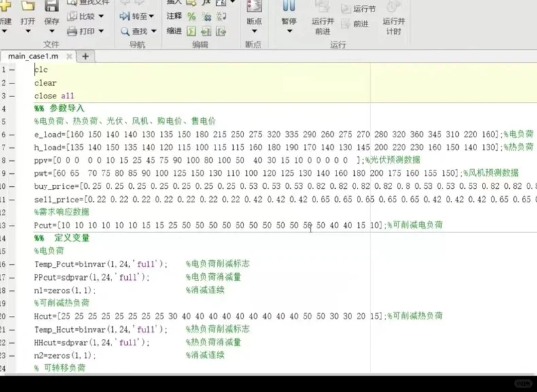The image size is (537, 392).
Task: Close the main_case1.m tab with its X
Action: coord(69,56)
